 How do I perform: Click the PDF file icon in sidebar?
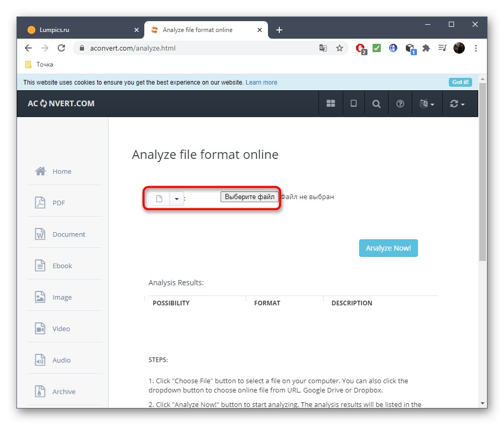[40, 203]
